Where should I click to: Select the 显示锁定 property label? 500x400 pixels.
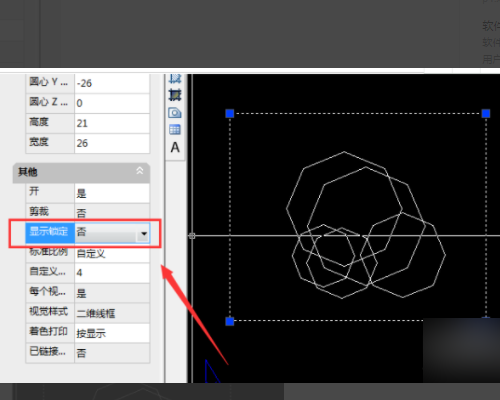pyautogui.click(x=50, y=232)
